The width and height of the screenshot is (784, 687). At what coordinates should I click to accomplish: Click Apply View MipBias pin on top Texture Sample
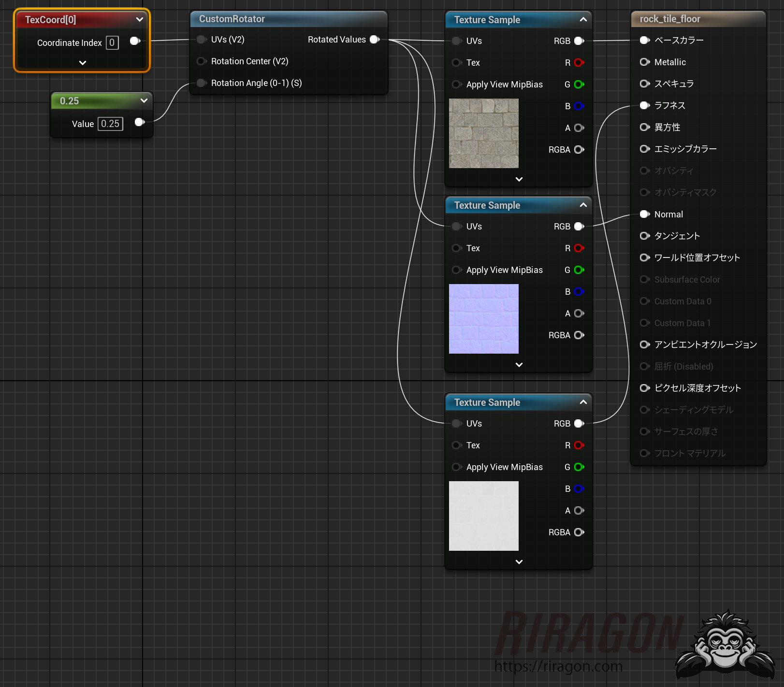[456, 85]
